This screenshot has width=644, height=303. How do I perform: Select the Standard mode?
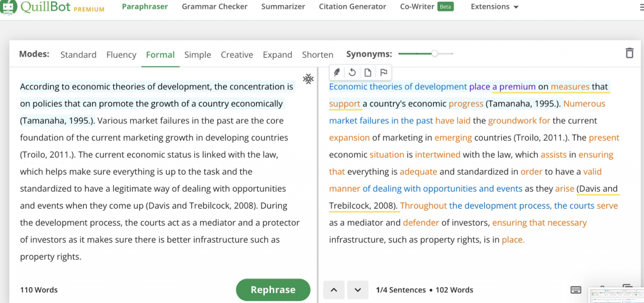click(x=79, y=55)
